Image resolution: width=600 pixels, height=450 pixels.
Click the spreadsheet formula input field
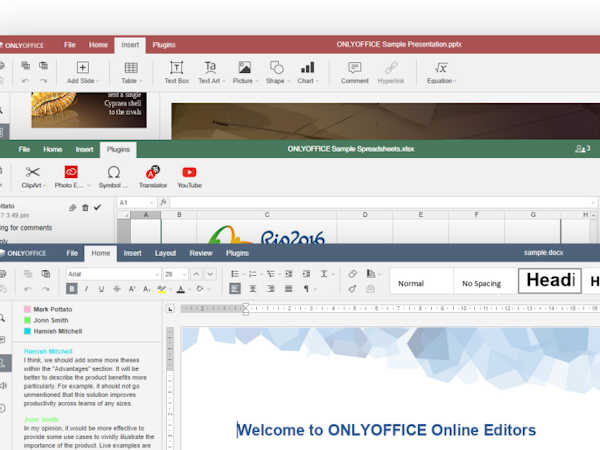[x=380, y=202]
